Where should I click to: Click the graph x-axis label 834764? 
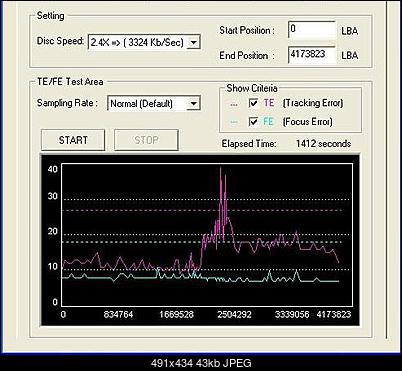(118, 314)
